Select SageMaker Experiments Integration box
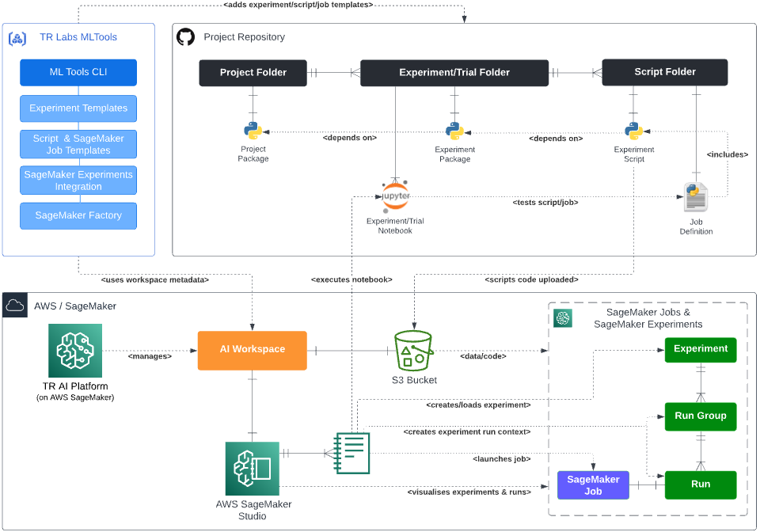The width and height of the screenshot is (760, 532). [x=78, y=180]
